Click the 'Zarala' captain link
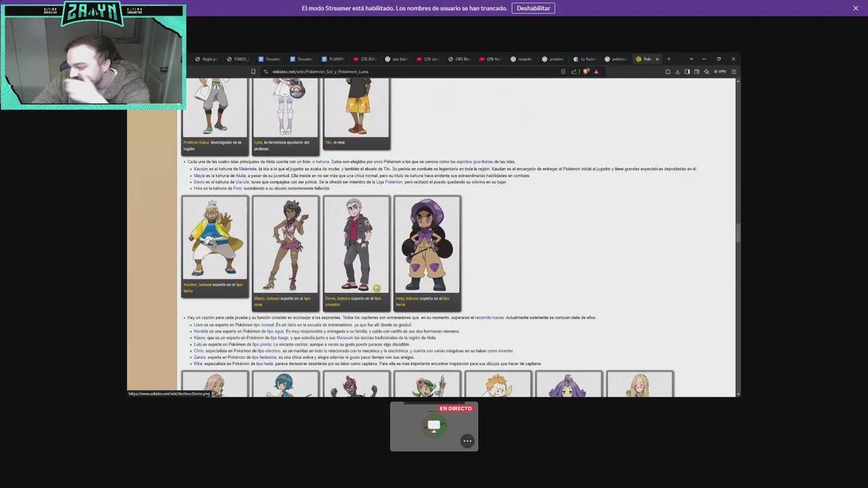Image resolution: width=868 pixels, height=488 pixels. [x=199, y=357]
